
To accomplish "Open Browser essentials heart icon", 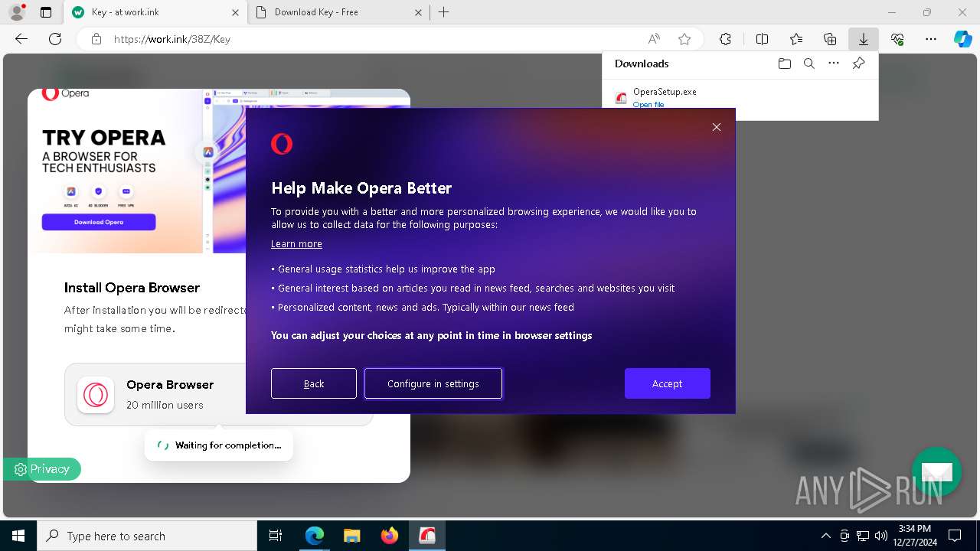I will coord(897,39).
